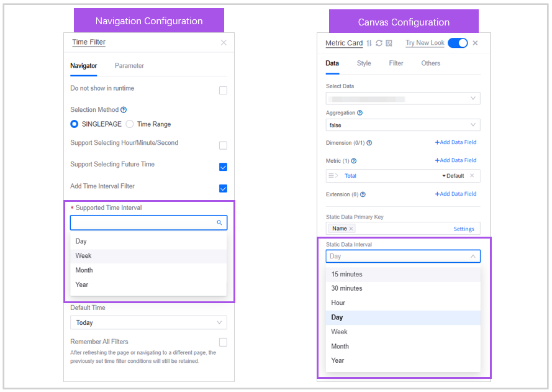Click Add Data Field for Dimension
The image size is (552, 392).
[x=455, y=142]
